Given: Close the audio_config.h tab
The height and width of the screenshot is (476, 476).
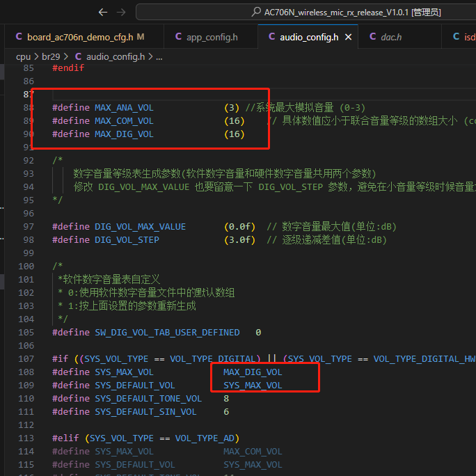Looking at the screenshot, I should (348, 37).
